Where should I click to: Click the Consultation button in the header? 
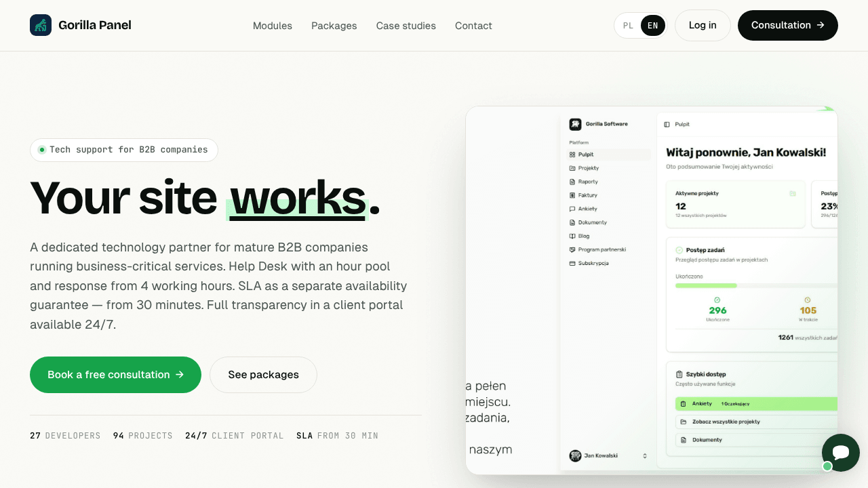(x=788, y=25)
